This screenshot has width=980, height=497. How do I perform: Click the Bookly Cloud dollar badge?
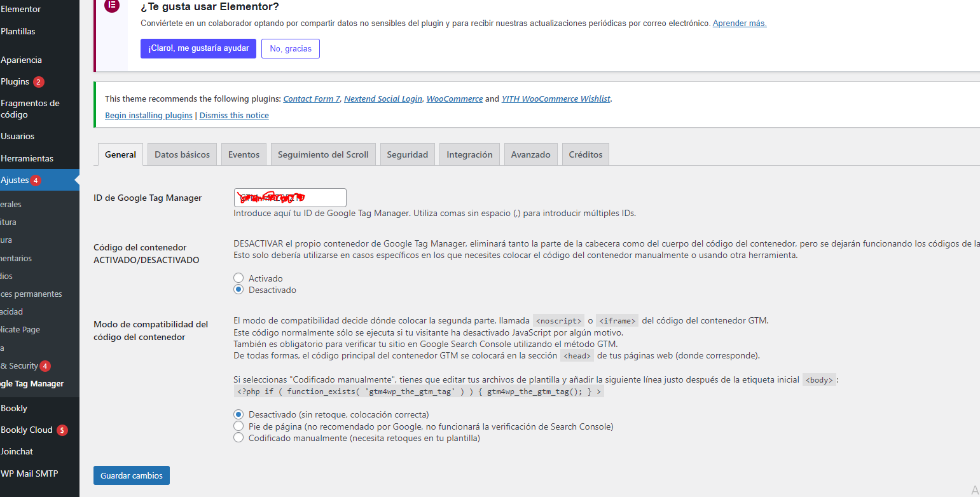point(62,430)
